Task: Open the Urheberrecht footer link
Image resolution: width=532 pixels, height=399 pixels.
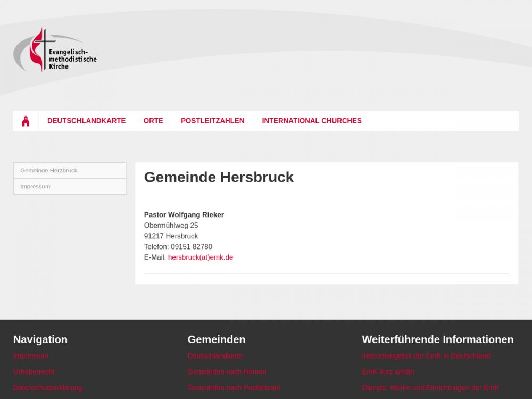Action: point(34,372)
